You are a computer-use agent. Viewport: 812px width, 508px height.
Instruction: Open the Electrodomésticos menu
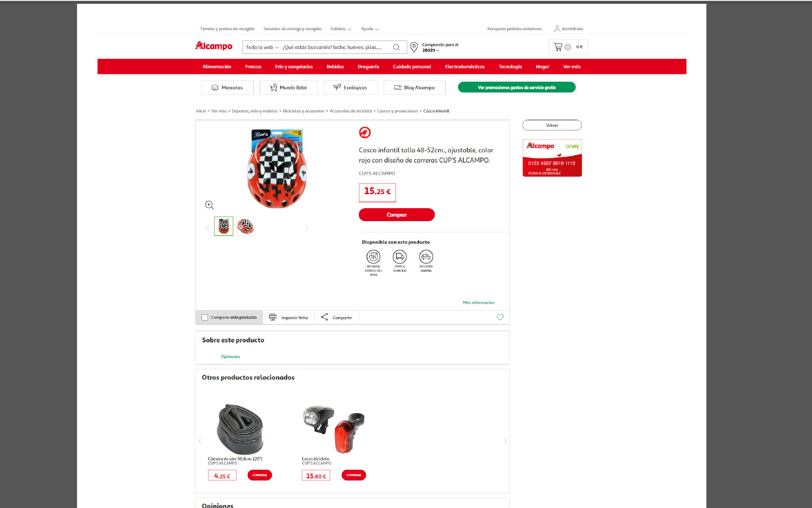[464, 67]
